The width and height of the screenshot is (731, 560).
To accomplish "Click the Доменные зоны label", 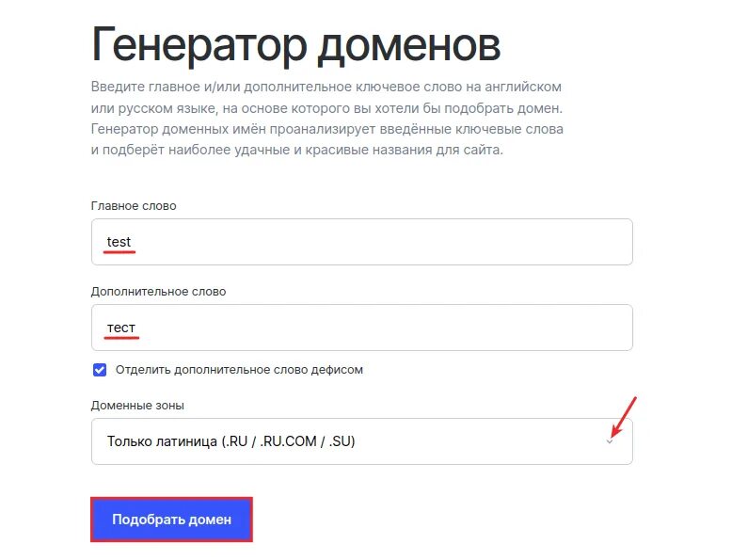I will coord(137,406).
